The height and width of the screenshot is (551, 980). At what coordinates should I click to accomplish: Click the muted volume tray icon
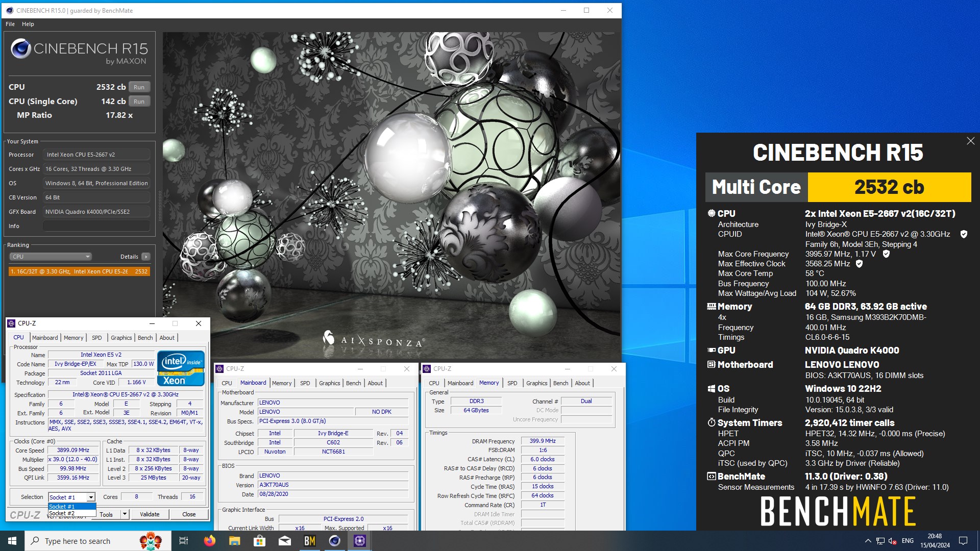893,541
